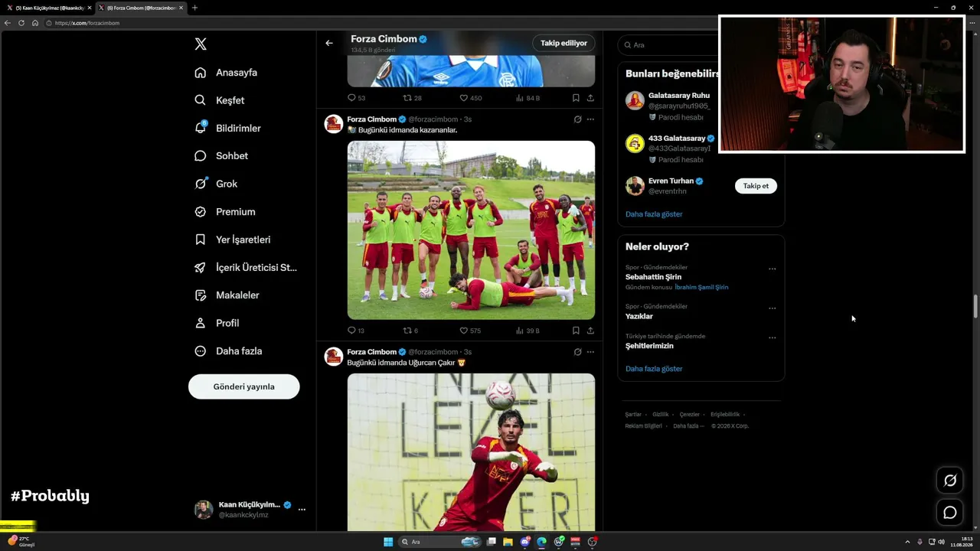Open Microsoft Edge from the taskbar
This screenshot has width=980, height=551.
542,542
